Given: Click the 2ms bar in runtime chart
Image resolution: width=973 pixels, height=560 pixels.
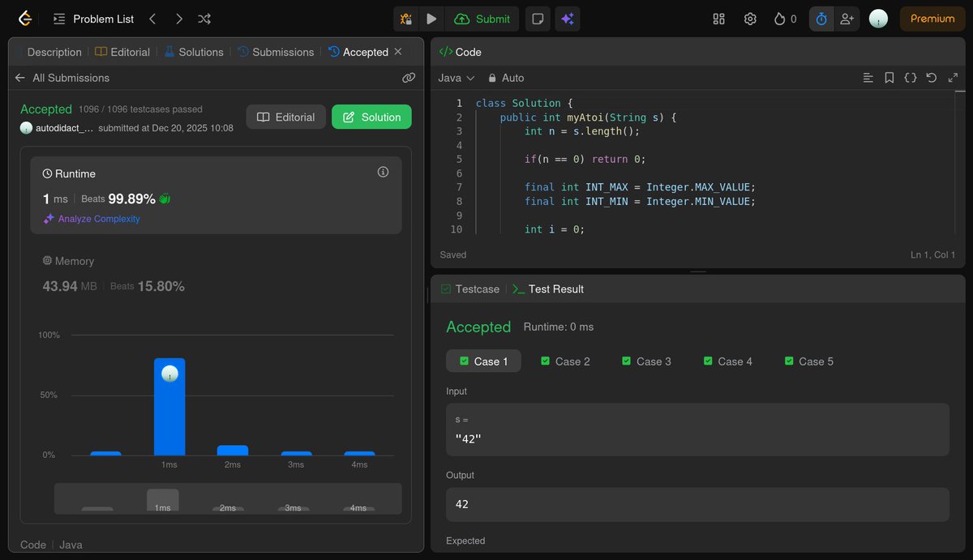Looking at the screenshot, I should point(233,451).
